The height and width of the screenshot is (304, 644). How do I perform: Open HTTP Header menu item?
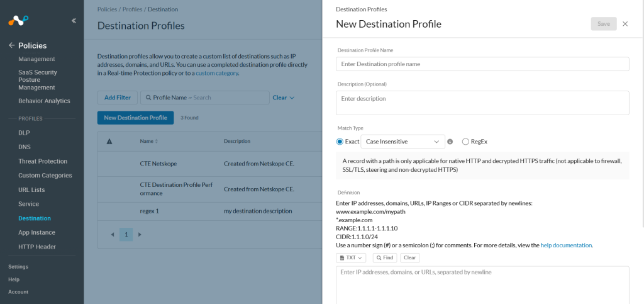[x=37, y=247]
